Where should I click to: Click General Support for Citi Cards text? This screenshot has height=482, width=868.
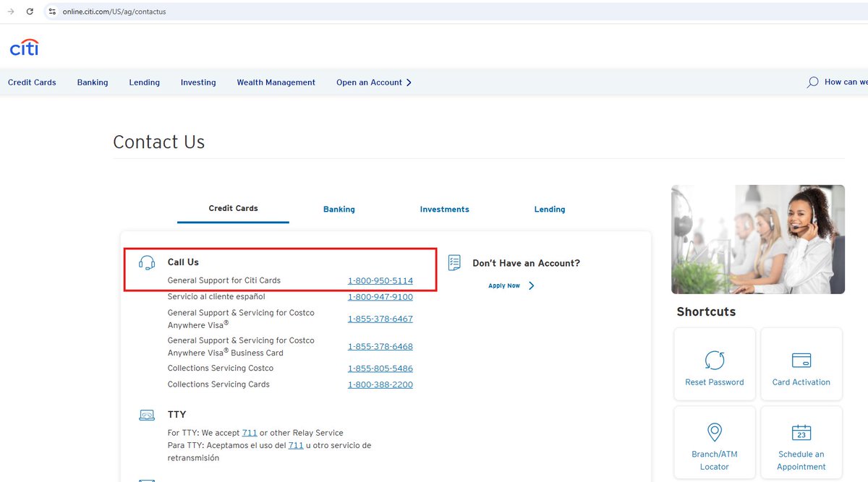(x=224, y=280)
